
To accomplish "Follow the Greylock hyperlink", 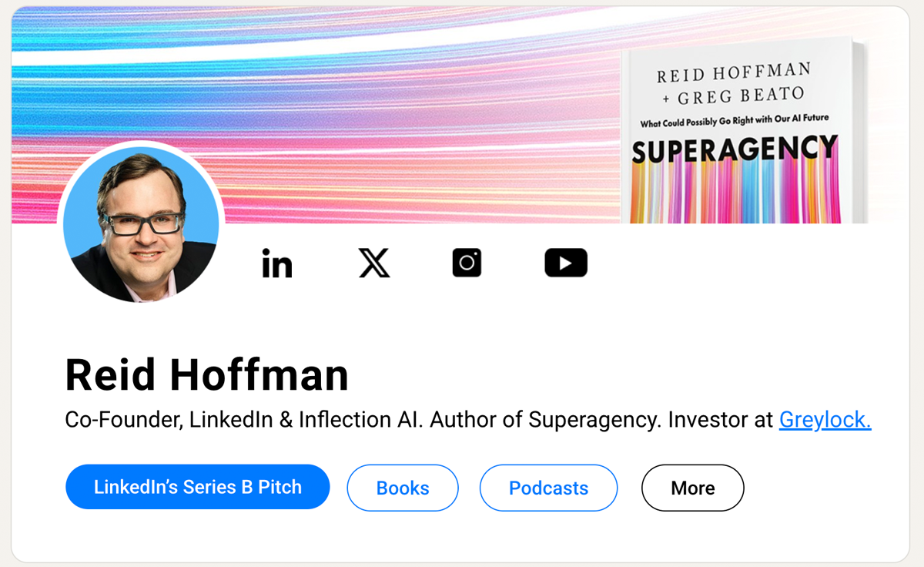I will click(825, 420).
